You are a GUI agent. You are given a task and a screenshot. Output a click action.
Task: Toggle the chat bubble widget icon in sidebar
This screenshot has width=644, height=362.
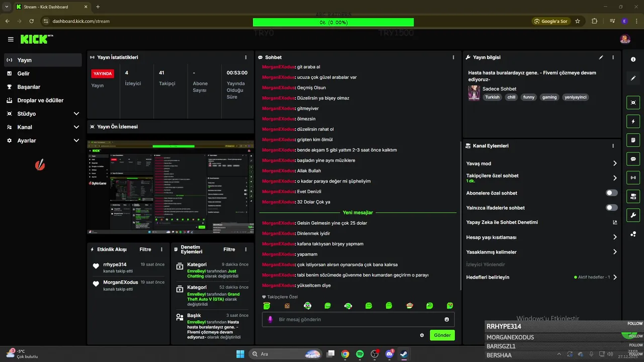(633, 159)
